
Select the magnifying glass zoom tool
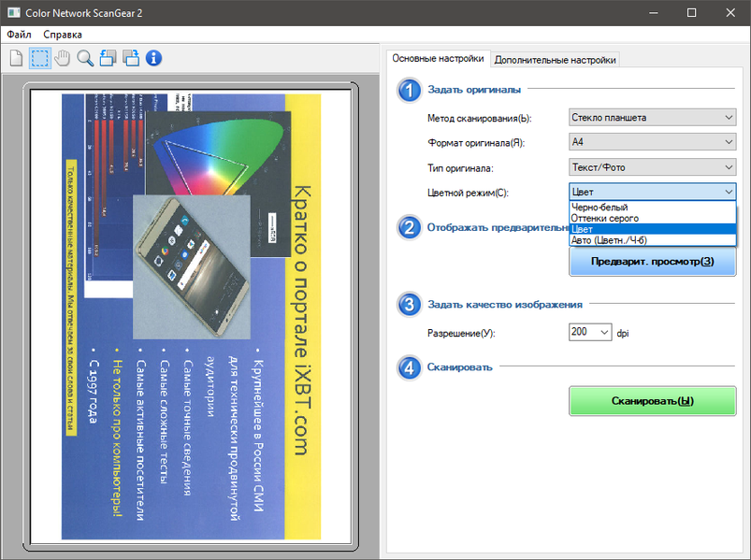coord(85,58)
